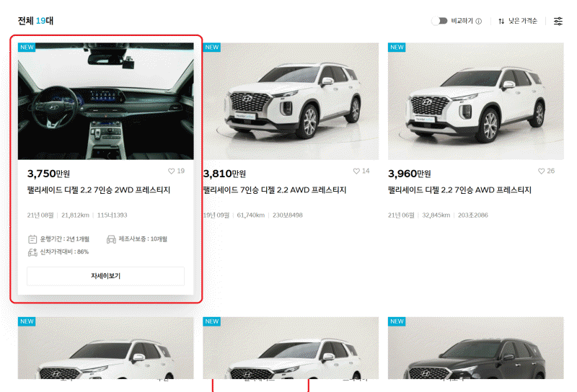This screenshot has height=392, width=577.
Task: Open the 낮은 가격순 sort dropdown
Action: (x=522, y=21)
